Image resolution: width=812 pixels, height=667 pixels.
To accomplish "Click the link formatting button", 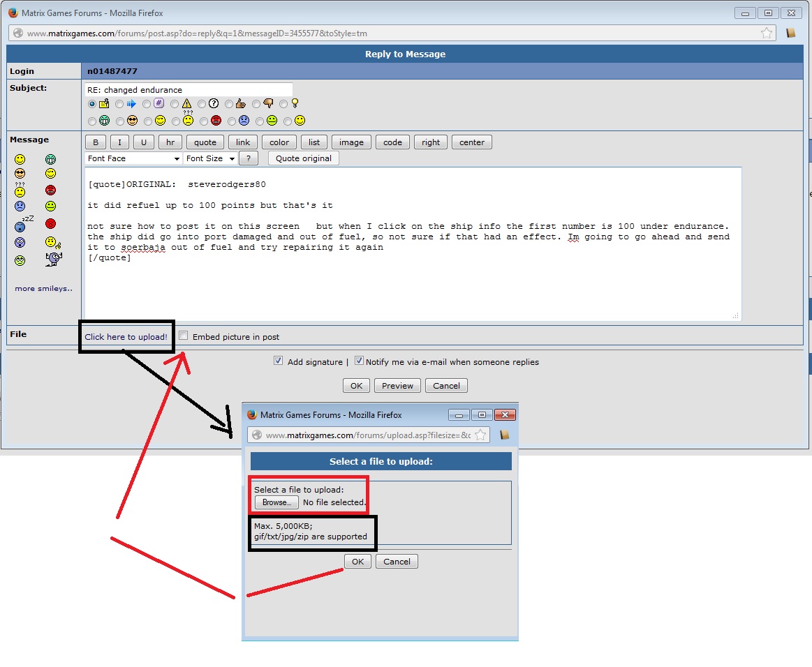I will [x=243, y=142].
